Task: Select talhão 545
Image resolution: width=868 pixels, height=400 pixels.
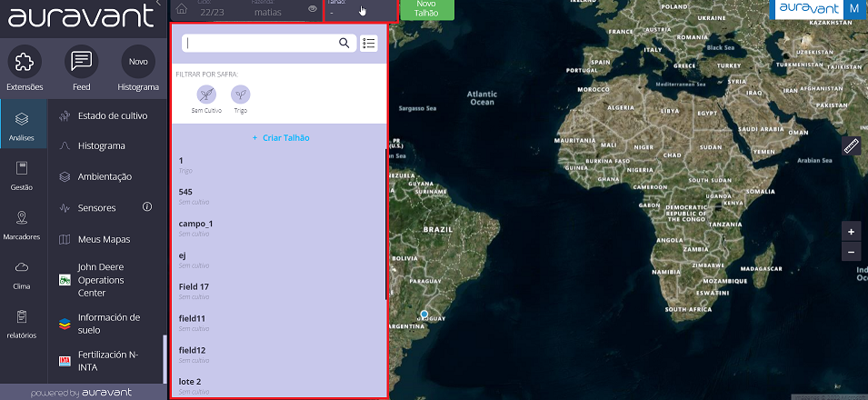Action: click(x=278, y=196)
